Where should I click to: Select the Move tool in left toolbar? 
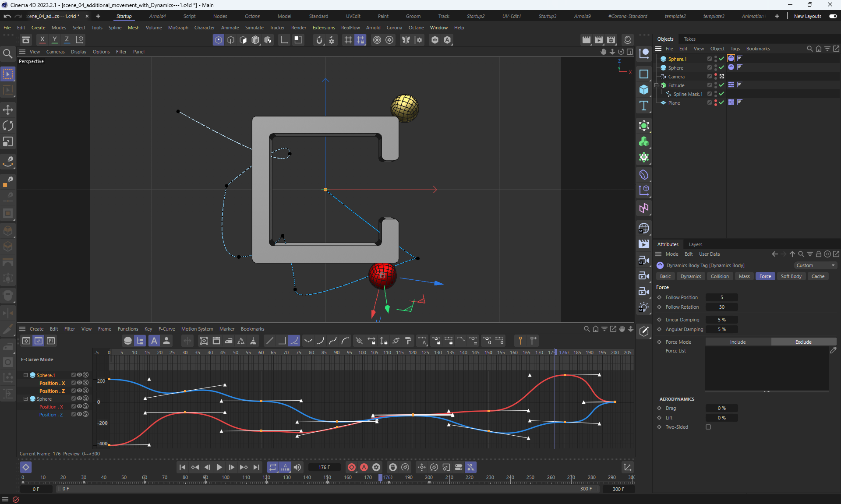click(x=8, y=109)
